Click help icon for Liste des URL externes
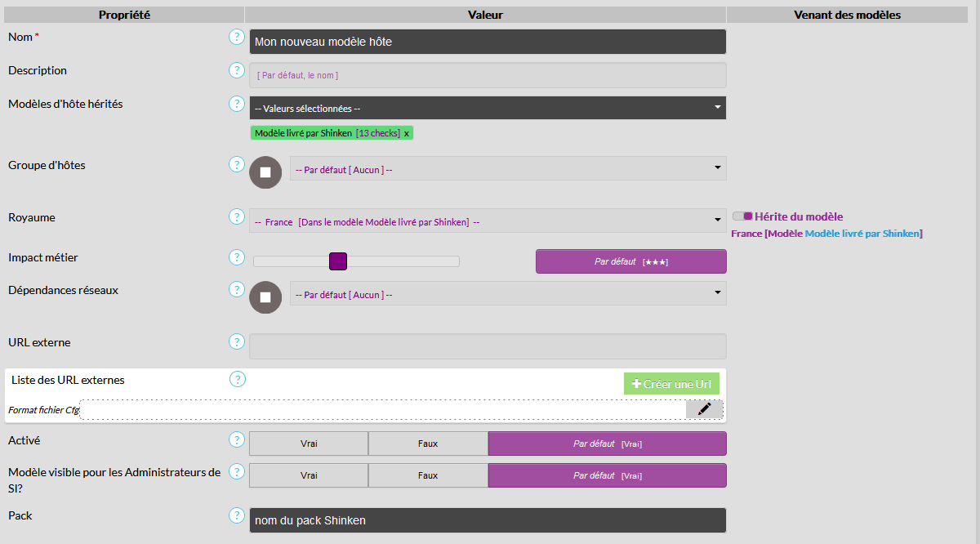The width and height of the screenshot is (980, 544). tap(237, 379)
